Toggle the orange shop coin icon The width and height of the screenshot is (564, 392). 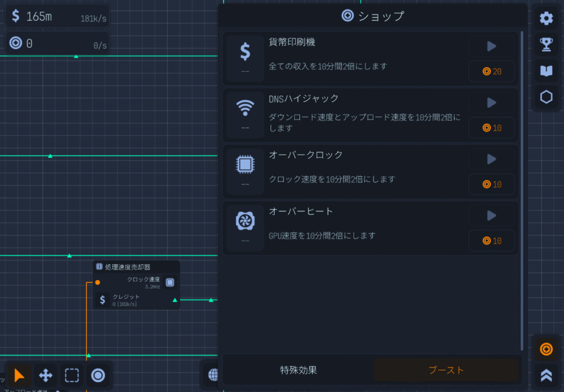[x=546, y=349]
